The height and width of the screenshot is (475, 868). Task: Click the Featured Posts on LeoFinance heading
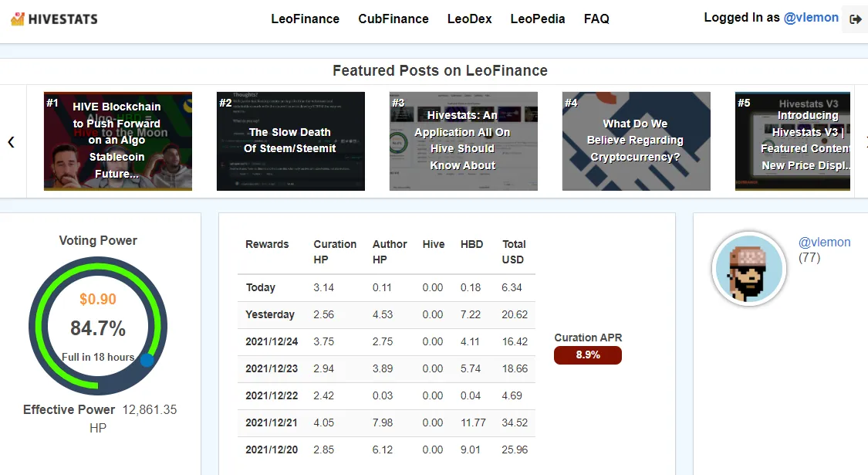pos(440,70)
